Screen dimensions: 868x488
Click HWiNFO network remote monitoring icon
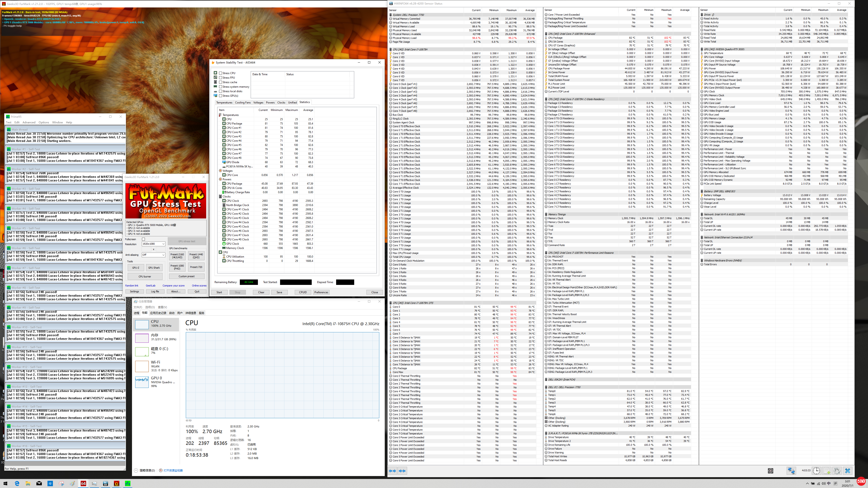click(791, 471)
